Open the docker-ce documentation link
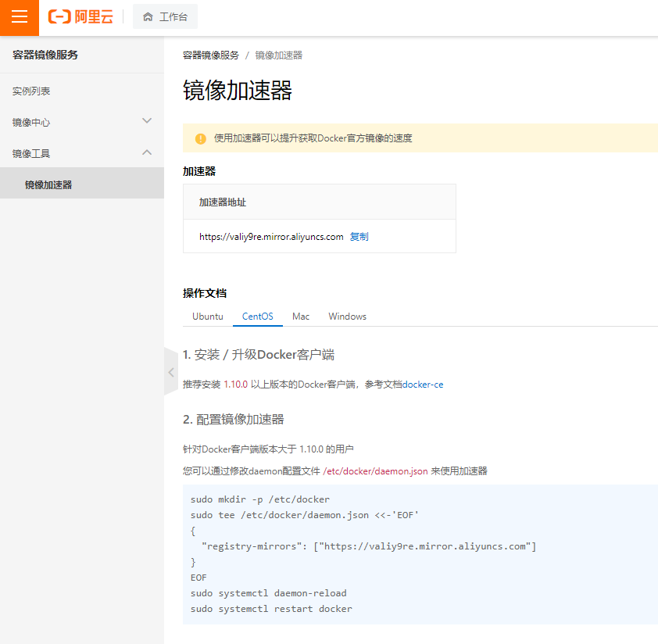This screenshot has height=644, width=658. coord(423,385)
